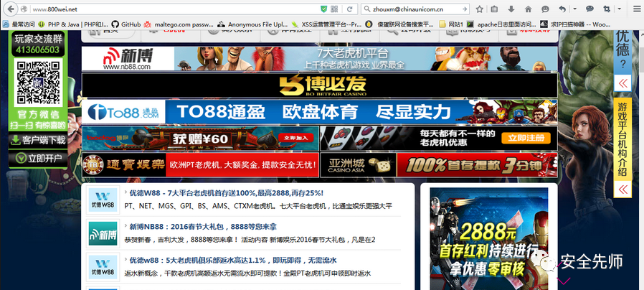Open the XSS运营管理平台 bookmark

[326, 24]
